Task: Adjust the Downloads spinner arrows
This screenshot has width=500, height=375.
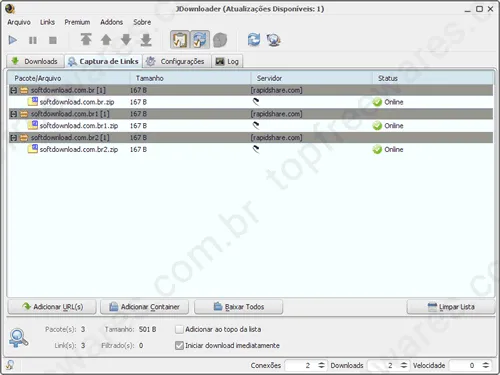Action: coord(404,365)
